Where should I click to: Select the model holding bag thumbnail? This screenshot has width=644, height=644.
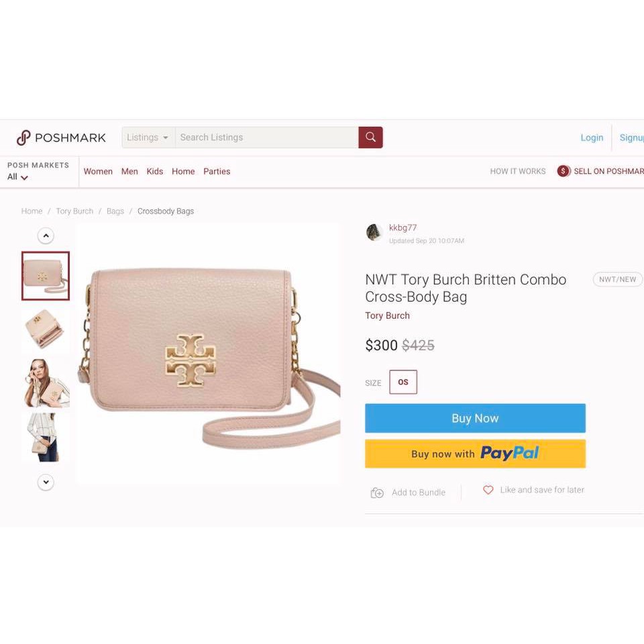click(x=46, y=383)
